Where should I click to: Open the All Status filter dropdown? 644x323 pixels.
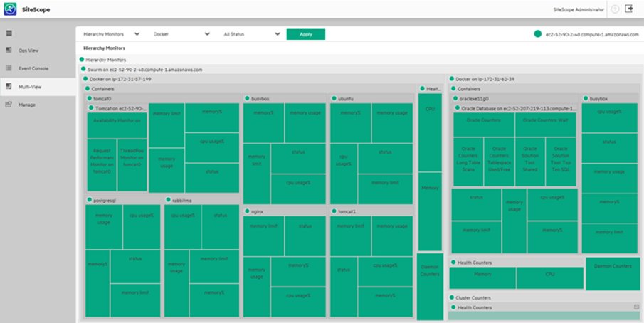click(x=252, y=34)
